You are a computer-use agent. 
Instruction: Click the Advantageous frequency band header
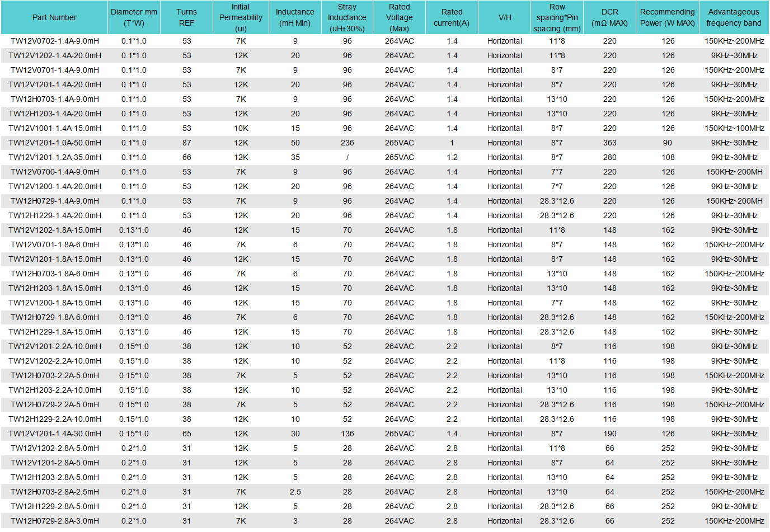(x=734, y=17)
